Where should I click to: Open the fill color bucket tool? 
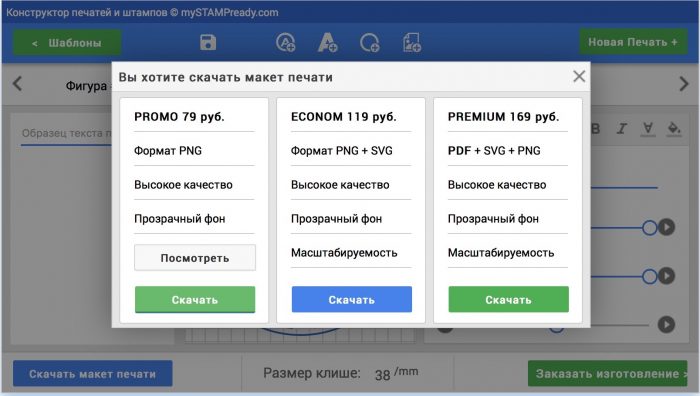[x=674, y=129]
